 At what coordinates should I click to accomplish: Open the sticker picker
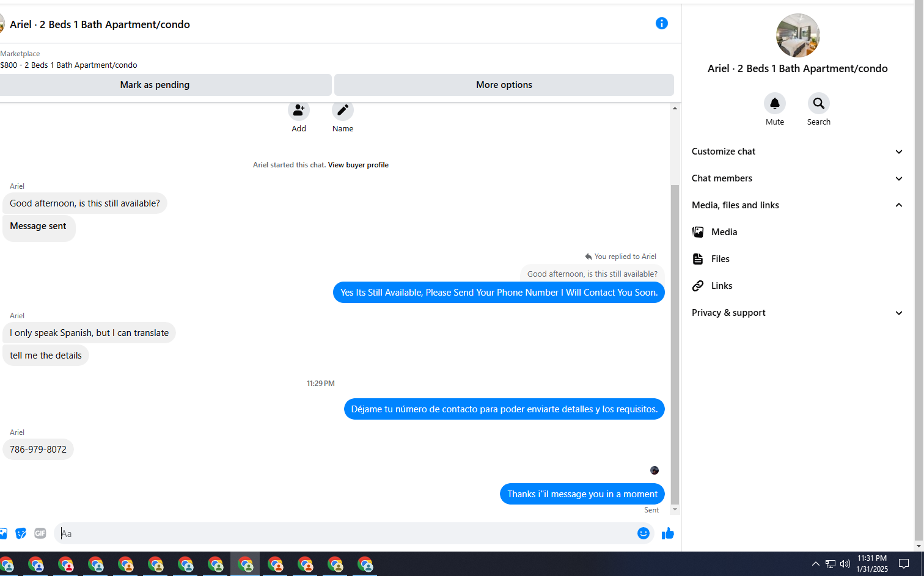pyautogui.click(x=21, y=533)
